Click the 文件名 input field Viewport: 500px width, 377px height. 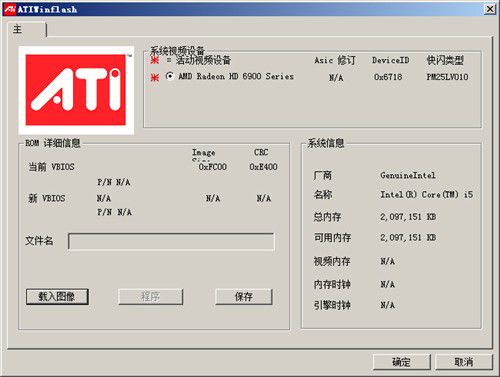[x=171, y=241]
